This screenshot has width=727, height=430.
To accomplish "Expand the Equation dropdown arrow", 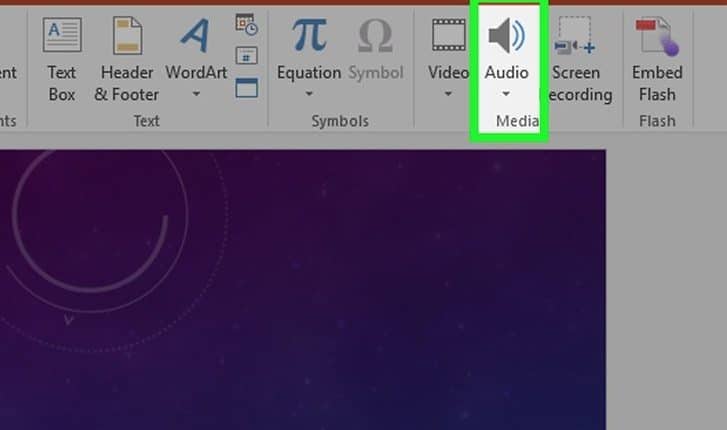I will pos(309,94).
